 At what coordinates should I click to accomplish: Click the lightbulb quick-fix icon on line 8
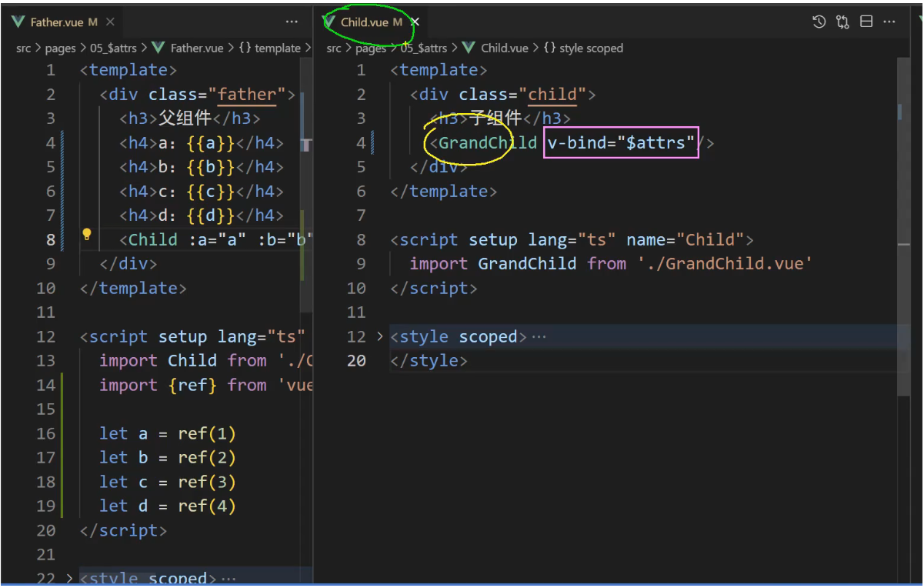pyautogui.click(x=87, y=235)
